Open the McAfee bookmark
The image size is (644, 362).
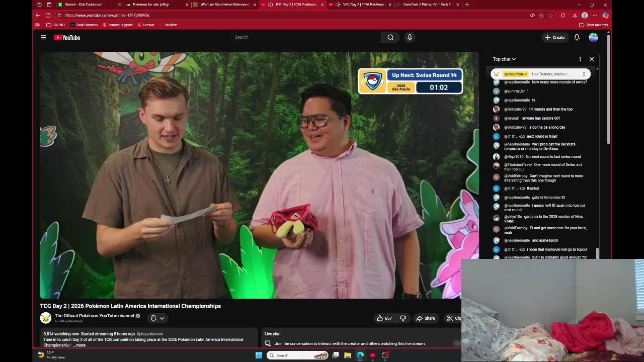click(x=171, y=25)
